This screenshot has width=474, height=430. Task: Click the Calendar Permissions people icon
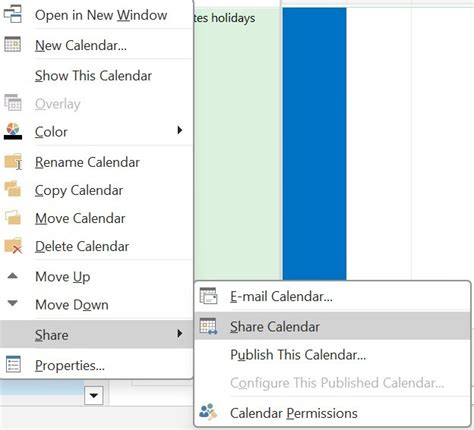click(x=208, y=412)
